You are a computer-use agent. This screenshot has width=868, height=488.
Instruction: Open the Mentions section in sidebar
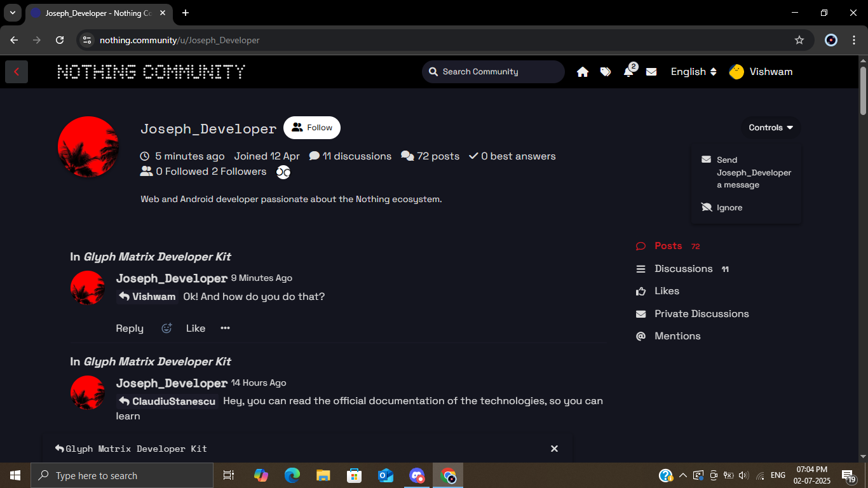[677, 336]
